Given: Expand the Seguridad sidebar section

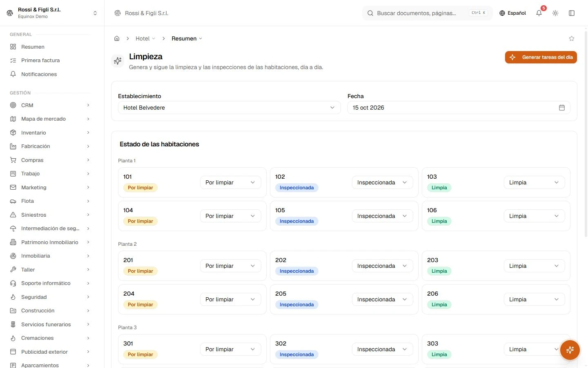Looking at the screenshot, I should point(50,297).
